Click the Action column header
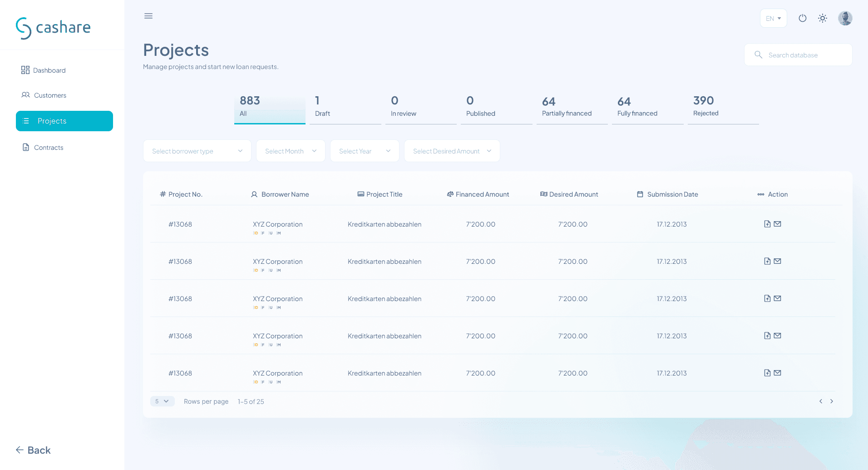 coord(773,194)
